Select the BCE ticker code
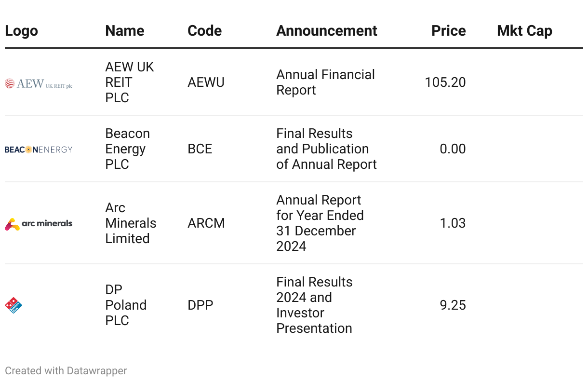Viewport: 588px width, 382px height. pos(200,149)
